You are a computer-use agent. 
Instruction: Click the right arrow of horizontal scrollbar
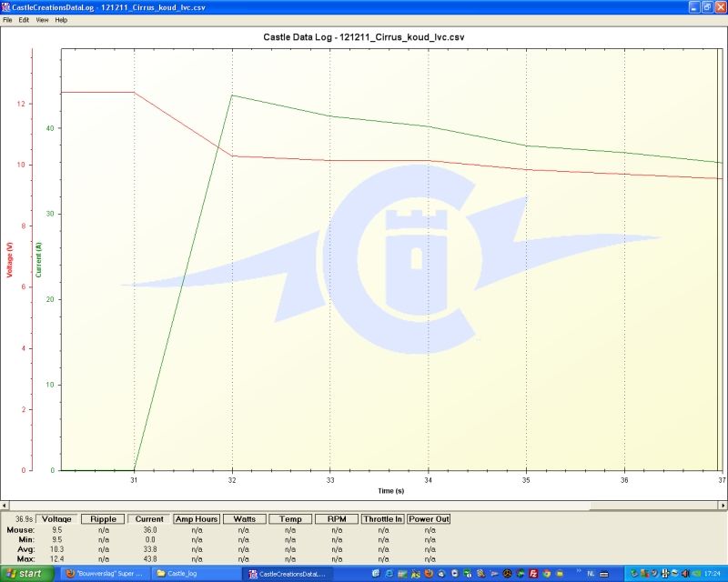tap(723, 506)
